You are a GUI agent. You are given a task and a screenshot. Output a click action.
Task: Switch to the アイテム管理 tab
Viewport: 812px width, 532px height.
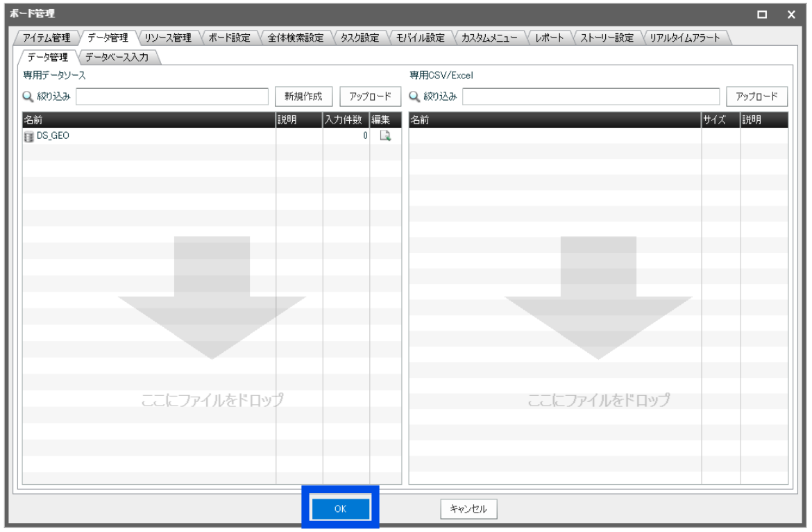46,38
